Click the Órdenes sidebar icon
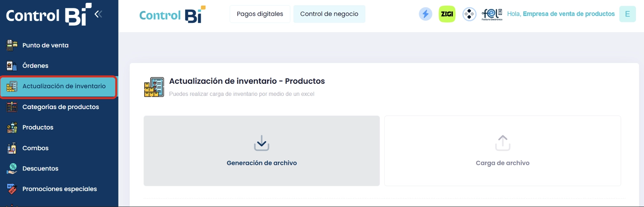This screenshot has width=644, height=207. tap(12, 65)
